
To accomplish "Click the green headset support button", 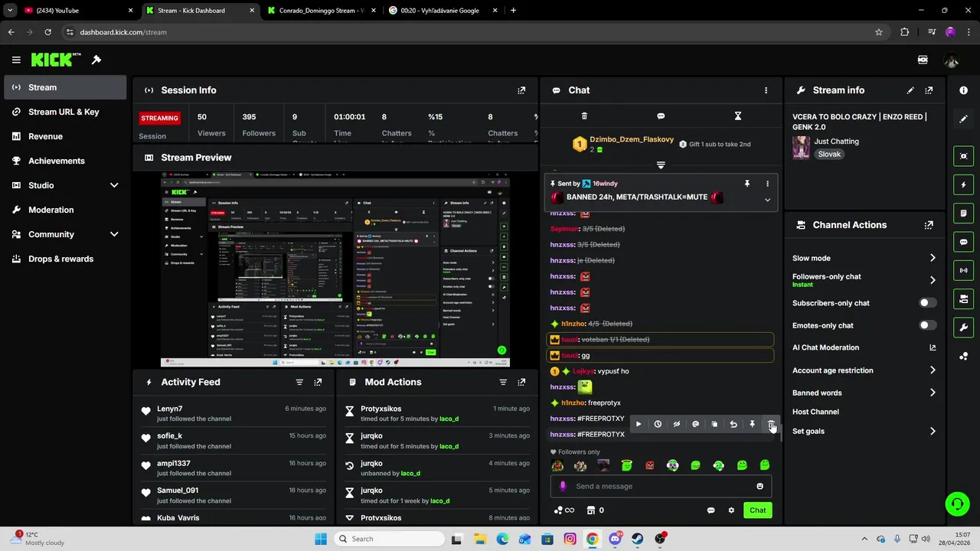I will [x=957, y=504].
